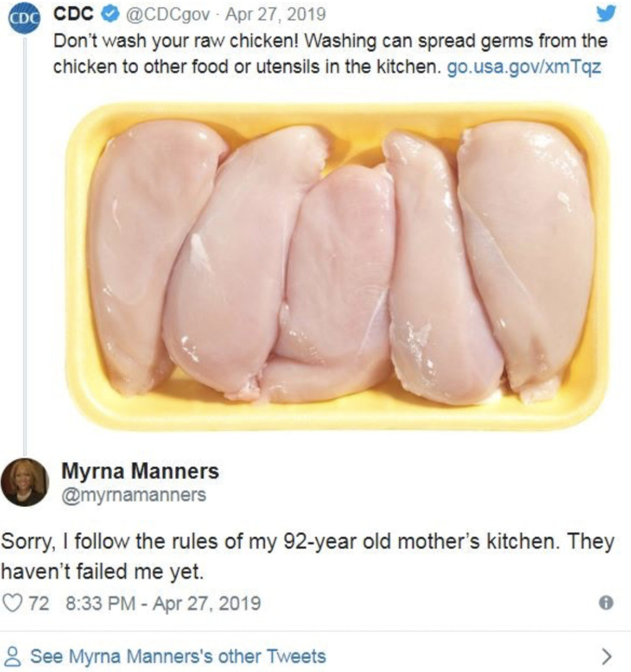The image size is (631, 672).
Task: Click the @myrnamanners handle
Action: (x=133, y=495)
